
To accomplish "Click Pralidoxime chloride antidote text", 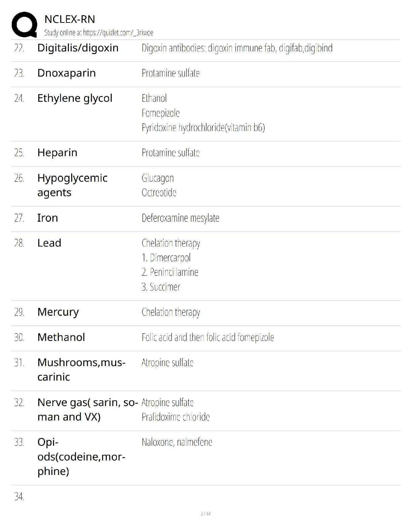I will tap(176, 417).
